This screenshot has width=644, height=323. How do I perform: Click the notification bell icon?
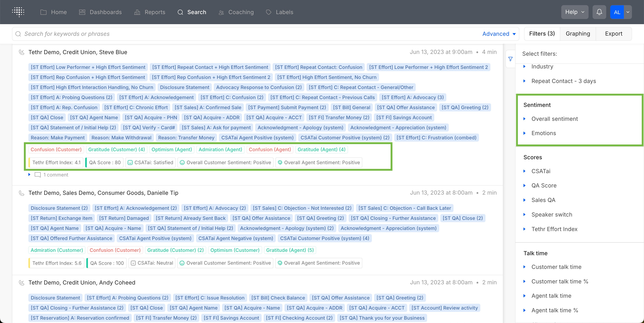599,12
